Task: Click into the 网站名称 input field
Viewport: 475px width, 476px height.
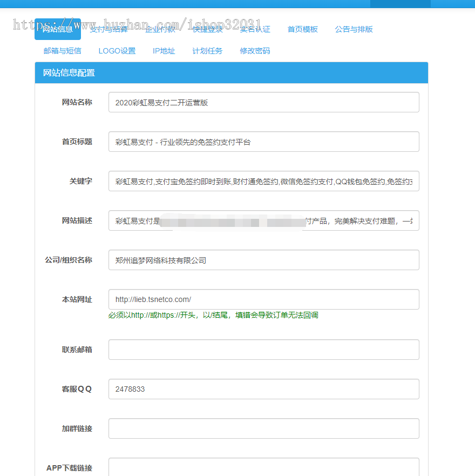Action: pos(263,102)
